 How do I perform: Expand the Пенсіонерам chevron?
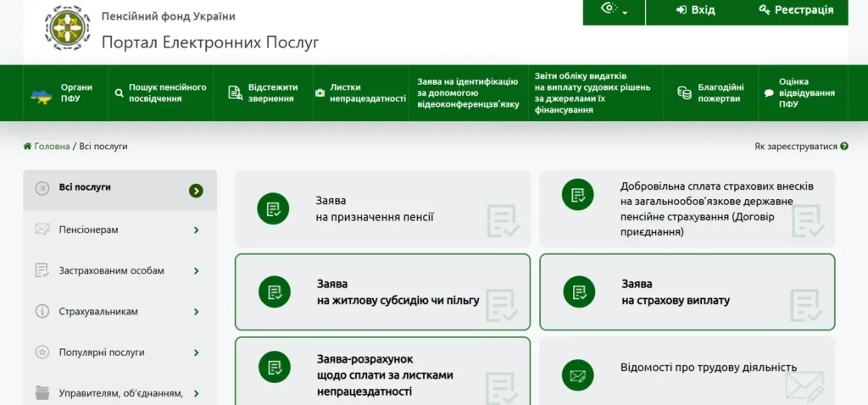click(x=197, y=230)
